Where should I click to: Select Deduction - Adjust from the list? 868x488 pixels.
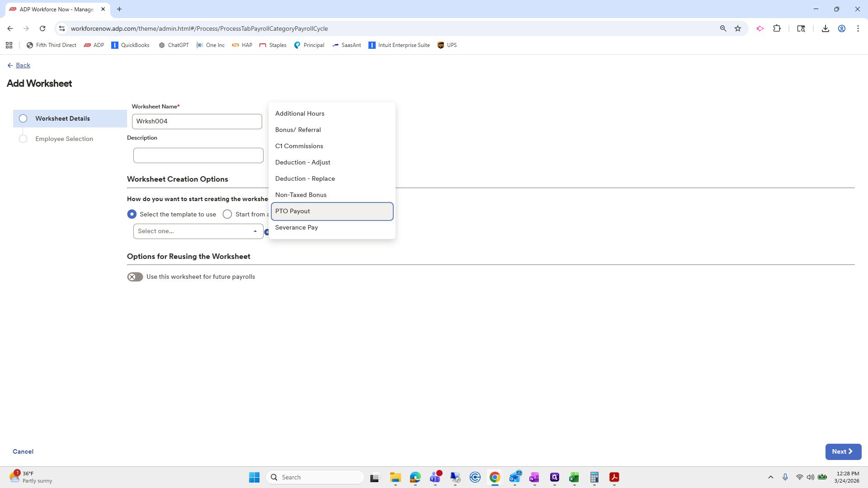pyautogui.click(x=303, y=162)
